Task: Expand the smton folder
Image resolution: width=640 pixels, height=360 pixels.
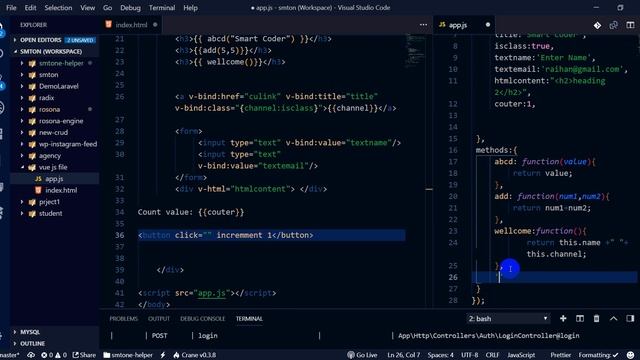Action: pos(55,75)
